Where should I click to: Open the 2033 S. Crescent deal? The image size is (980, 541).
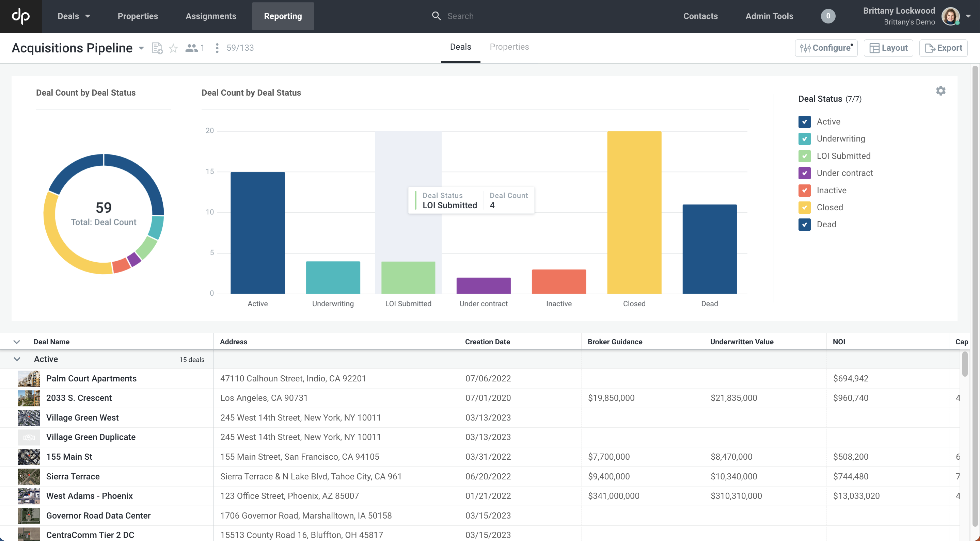coord(79,398)
